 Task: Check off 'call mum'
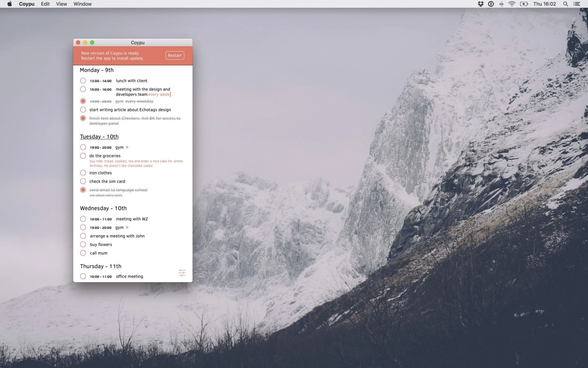[x=83, y=253]
